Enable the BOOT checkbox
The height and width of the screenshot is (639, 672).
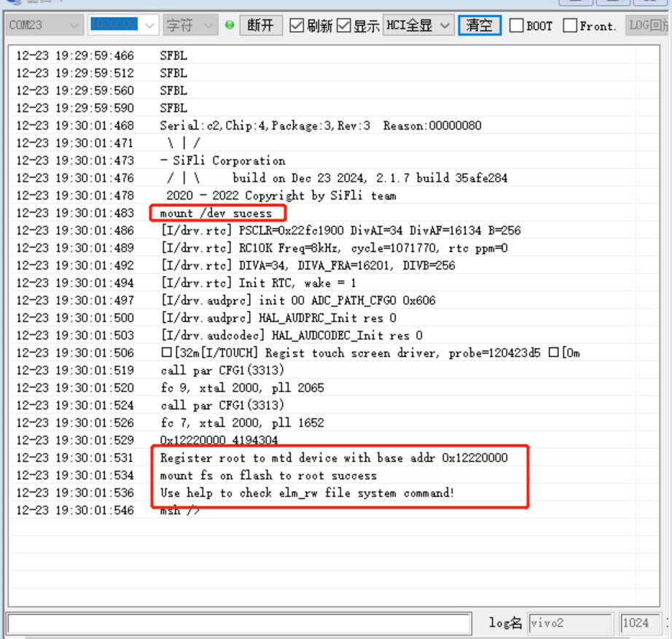pyautogui.click(x=517, y=26)
